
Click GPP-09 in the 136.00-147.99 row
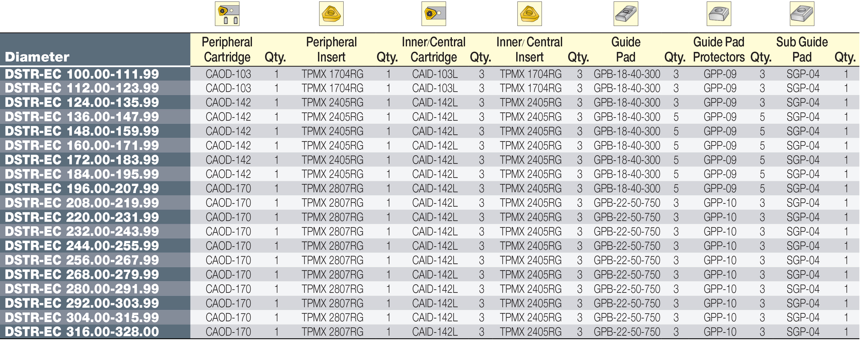720,117
